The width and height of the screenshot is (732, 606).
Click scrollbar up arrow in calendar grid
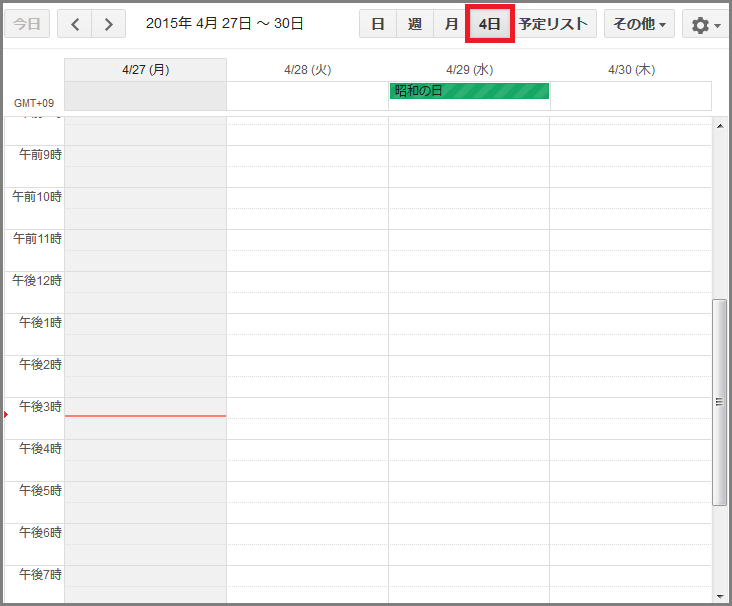coord(720,126)
